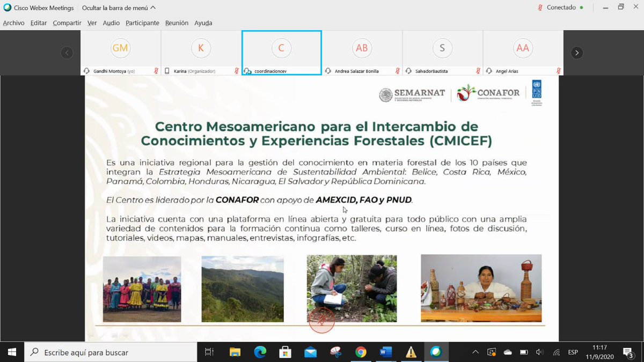The image size is (644, 362).
Task: Select SalvadorBautista participant thumbnail
Action: point(442,53)
